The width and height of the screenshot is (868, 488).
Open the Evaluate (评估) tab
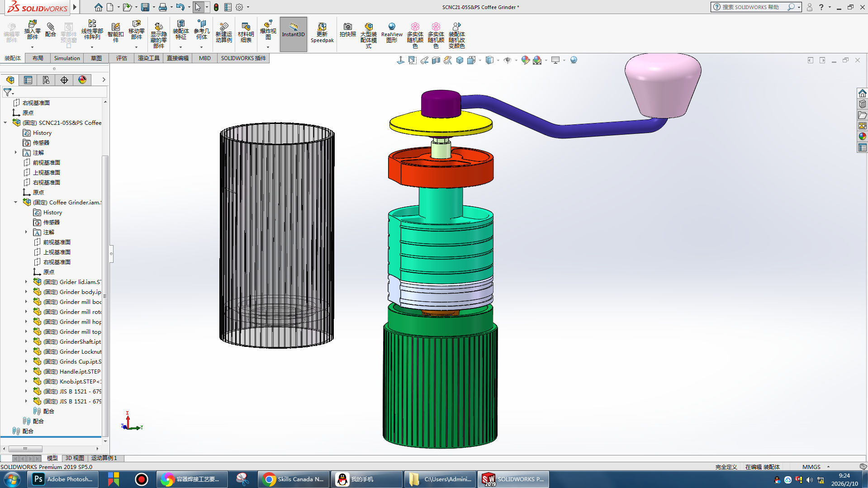point(122,58)
